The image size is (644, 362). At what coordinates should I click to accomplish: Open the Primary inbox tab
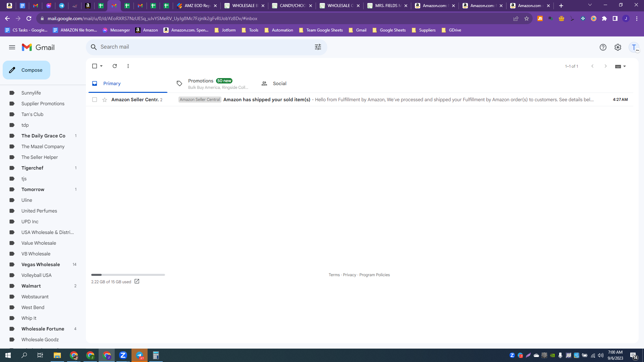[x=128, y=83]
